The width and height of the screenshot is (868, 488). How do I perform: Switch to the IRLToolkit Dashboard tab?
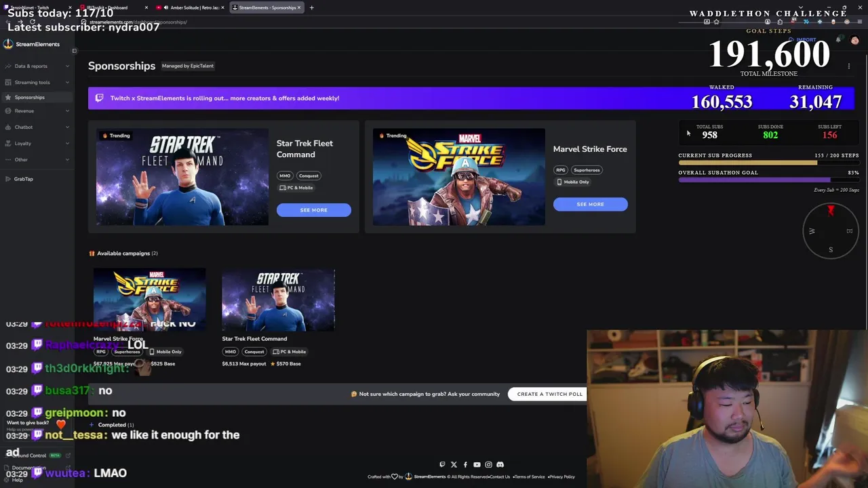click(112, 7)
